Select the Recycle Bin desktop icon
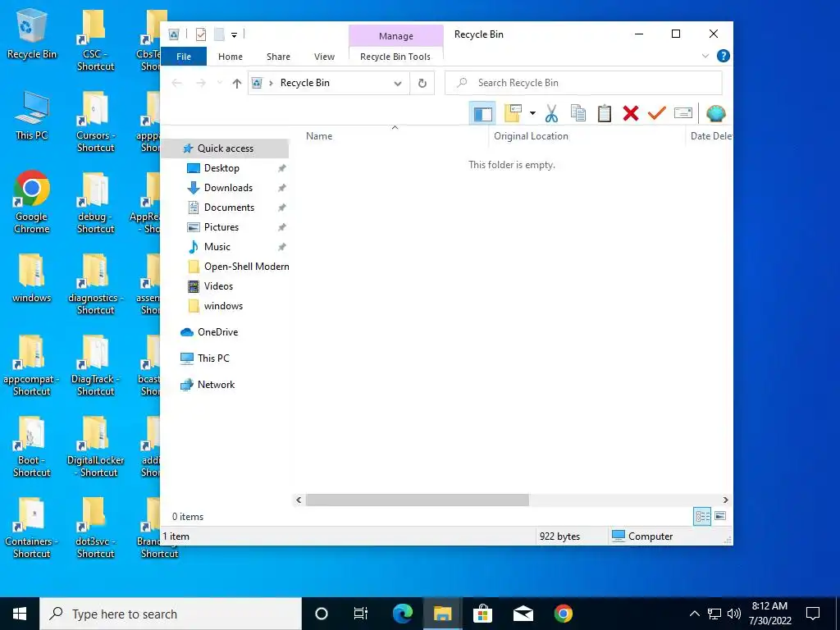840x630 pixels. [x=32, y=34]
